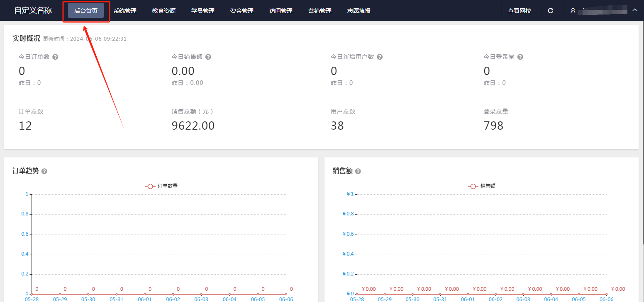Click the 销售总额（元）label
This screenshot has height=302, width=644.
click(x=192, y=111)
